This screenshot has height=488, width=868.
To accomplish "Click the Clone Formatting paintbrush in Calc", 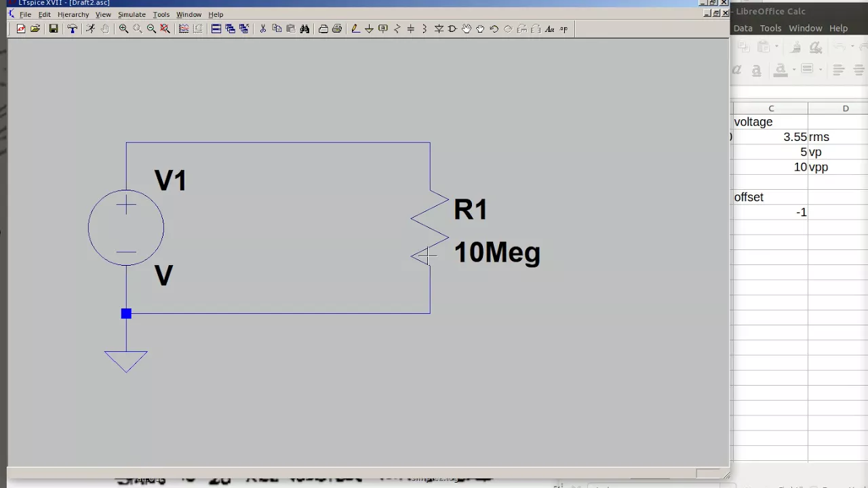I will tap(795, 47).
